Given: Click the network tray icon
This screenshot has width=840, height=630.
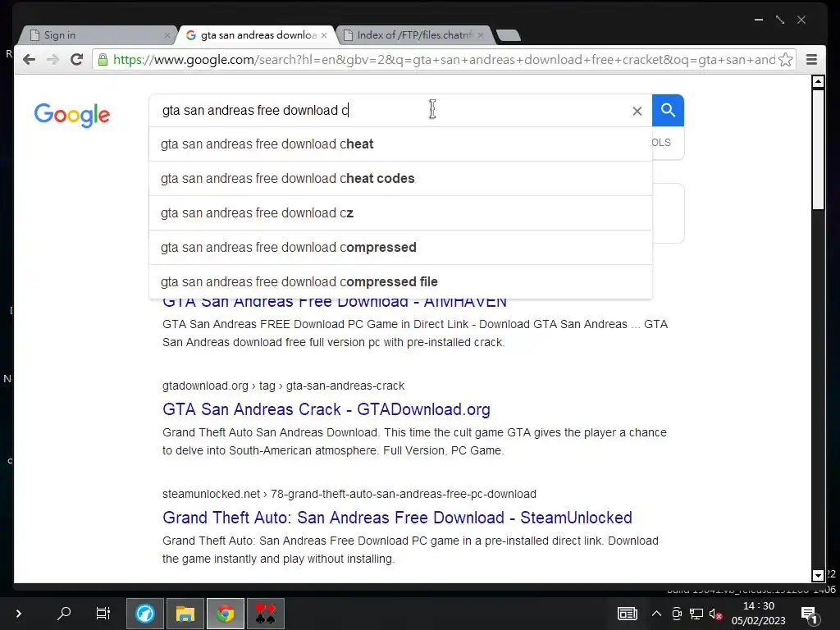Looking at the screenshot, I should 696,614.
